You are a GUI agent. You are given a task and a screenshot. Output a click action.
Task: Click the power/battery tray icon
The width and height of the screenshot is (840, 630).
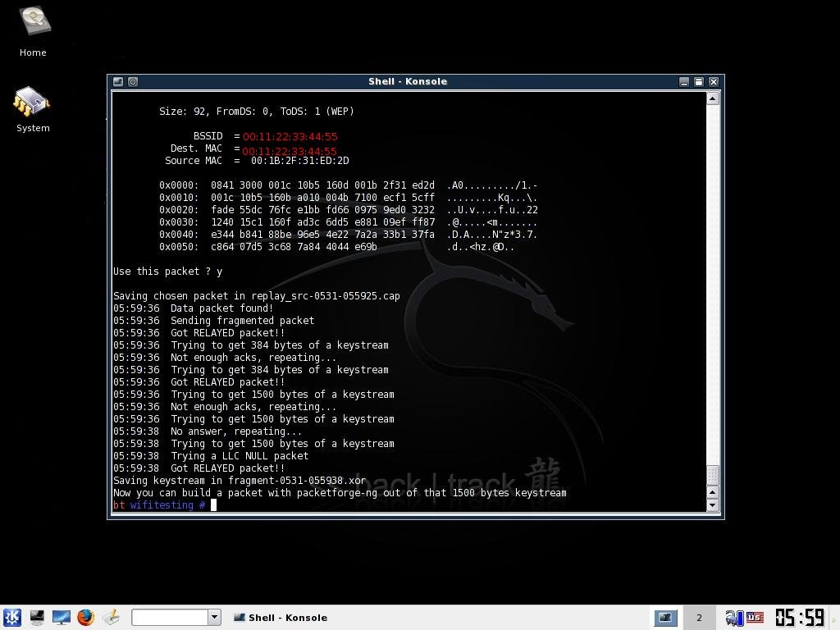click(x=733, y=618)
